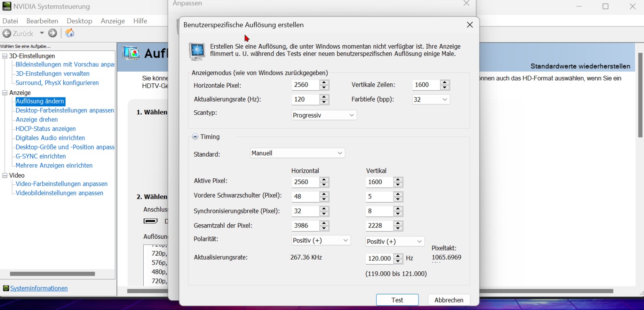Click the Systeminformationen icon
Viewport: 644px width, 310px height.
[x=6, y=288]
